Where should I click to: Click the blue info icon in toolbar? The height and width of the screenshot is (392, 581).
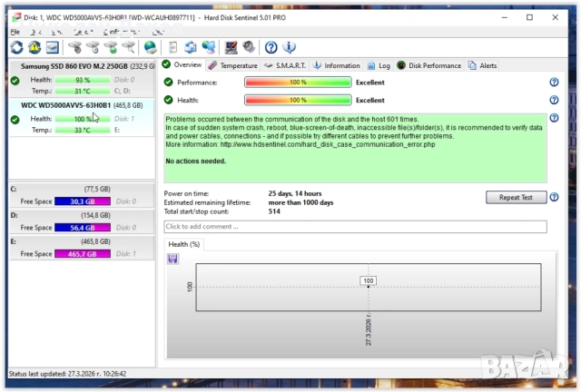pyautogui.click(x=289, y=47)
